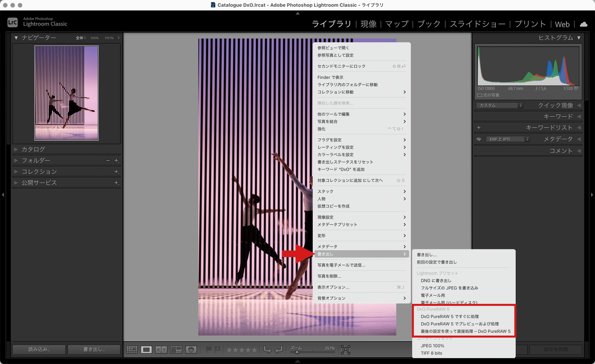Click the Lrc application logo
This screenshot has height=364, width=595.
(x=13, y=22)
